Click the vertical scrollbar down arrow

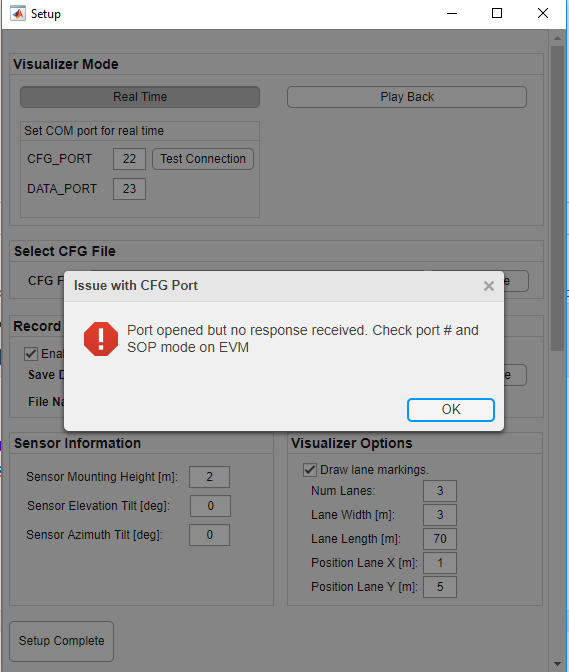[557, 664]
